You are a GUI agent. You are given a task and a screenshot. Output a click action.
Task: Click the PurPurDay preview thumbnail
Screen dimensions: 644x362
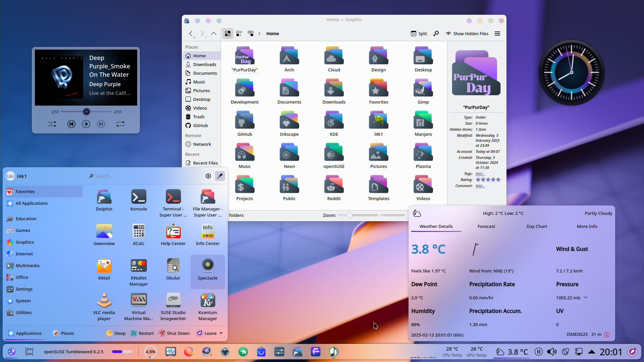[x=476, y=73]
